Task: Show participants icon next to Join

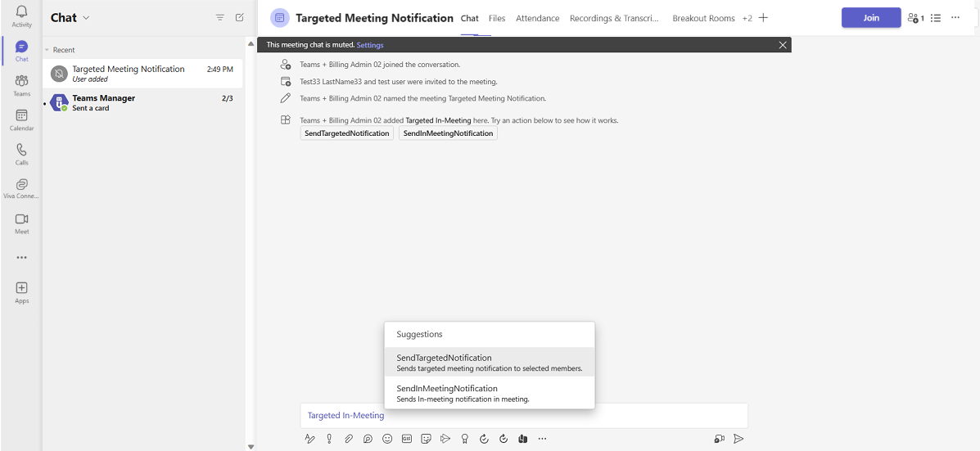Action: click(x=915, y=18)
